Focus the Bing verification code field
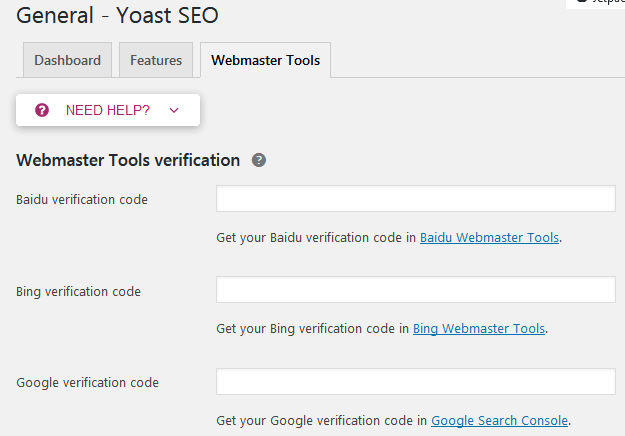The height and width of the screenshot is (436, 625). pos(416,289)
